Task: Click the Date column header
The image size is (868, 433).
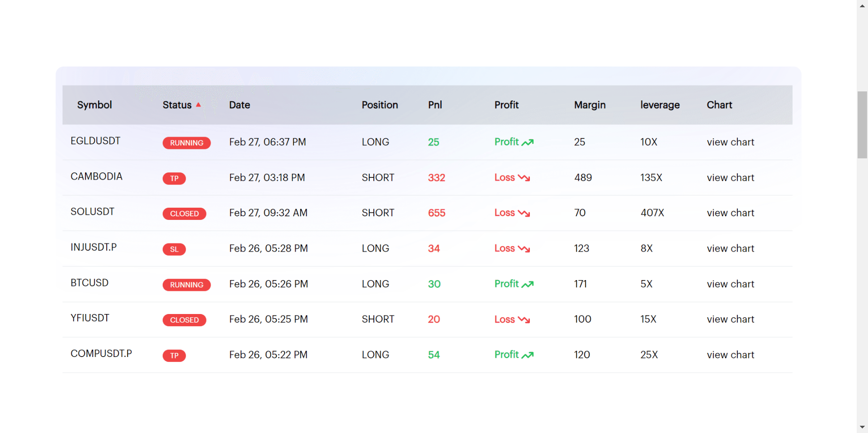Action: (x=240, y=105)
